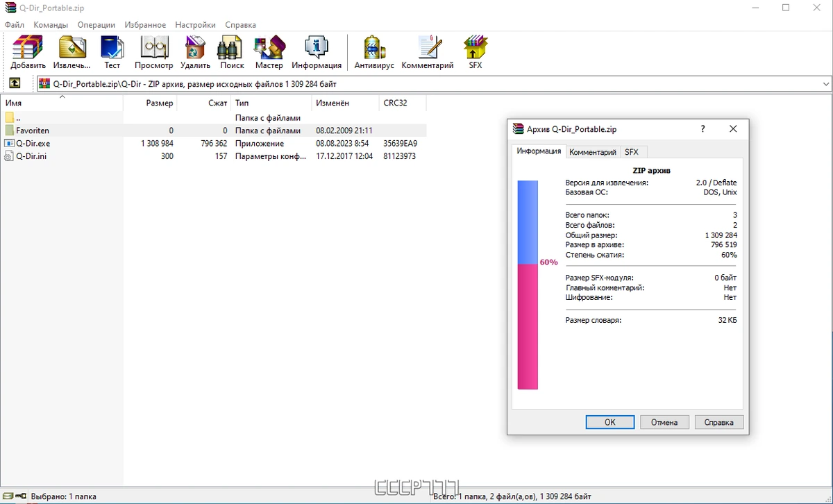Click the Комментарий toolbar icon
Viewport: 833px width, 504px height.
(x=428, y=47)
